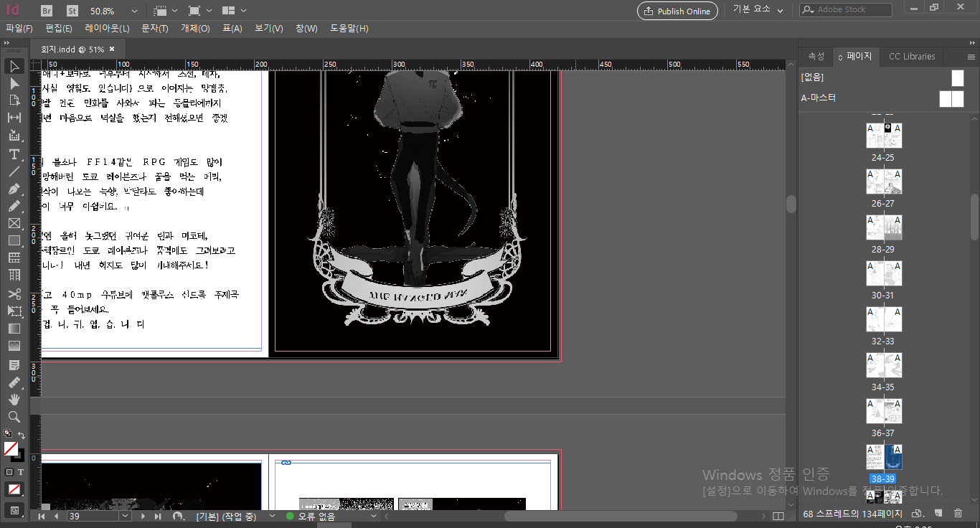Open the 기본 요소 workspace dropdown
Viewport: 980px width, 528px height.
click(x=758, y=9)
